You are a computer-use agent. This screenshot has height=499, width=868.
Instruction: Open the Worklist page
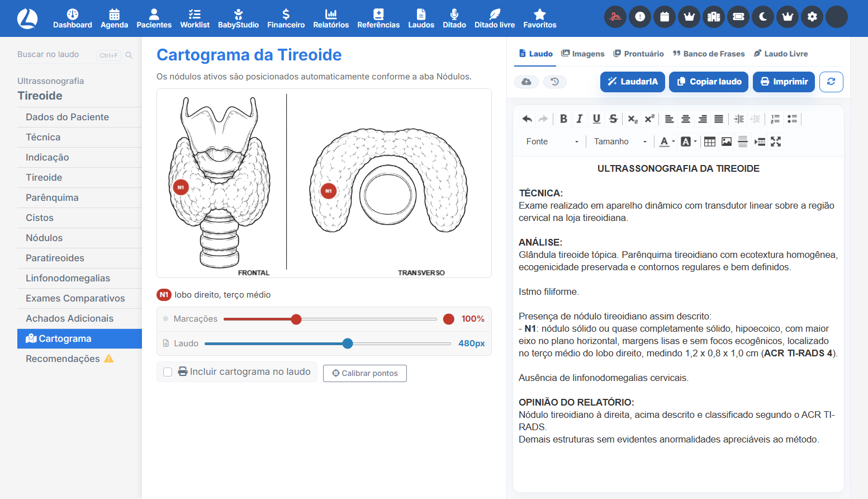point(195,18)
